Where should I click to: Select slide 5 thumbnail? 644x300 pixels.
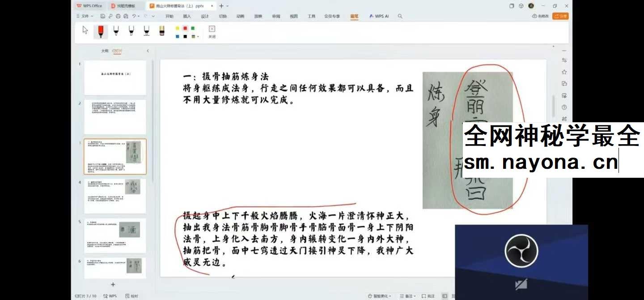[x=115, y=236]
